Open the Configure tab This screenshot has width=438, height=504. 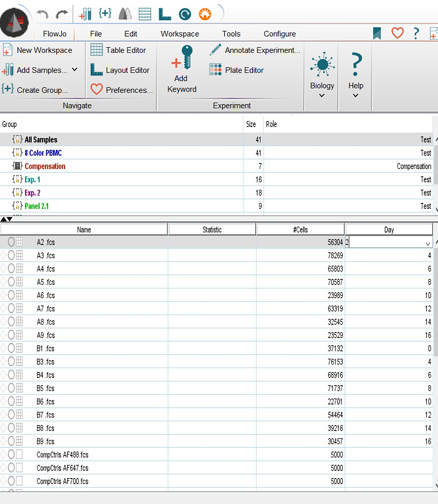click(x=280, y=34)
